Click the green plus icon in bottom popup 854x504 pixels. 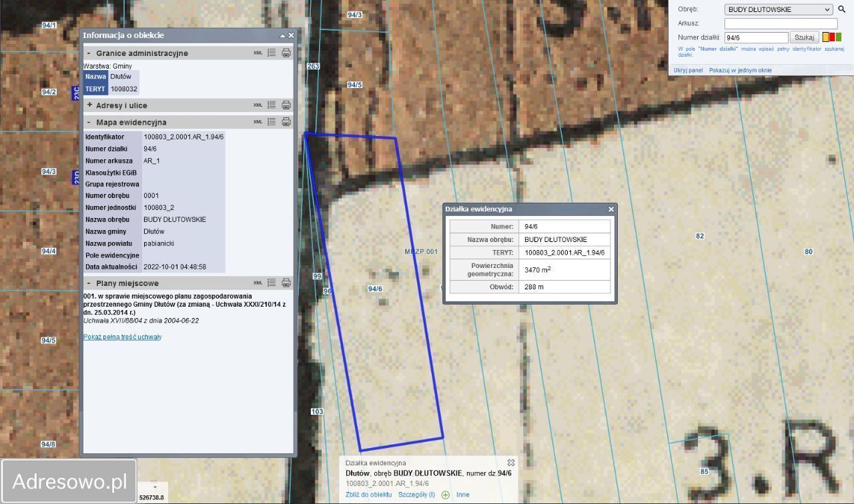(445, 495)
